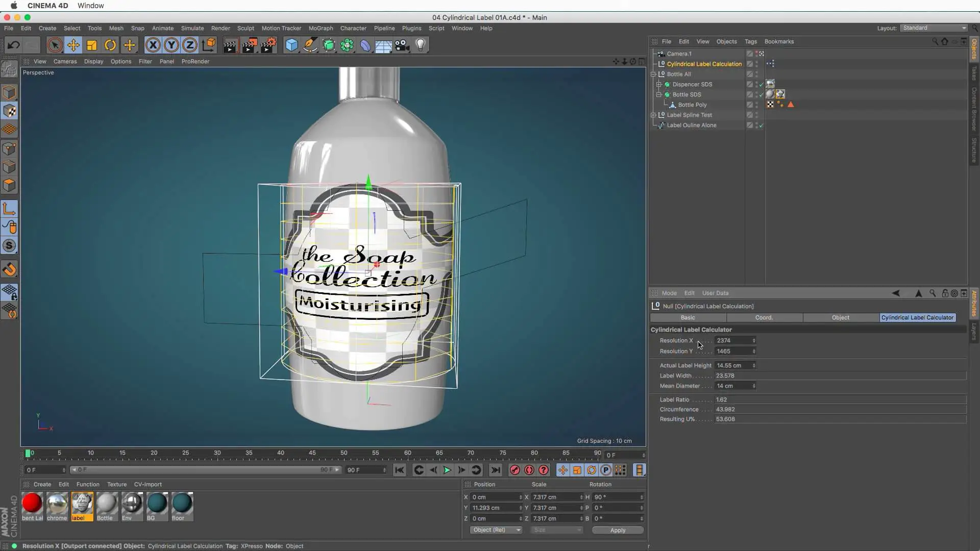Viewport: 980px width, 551px height.
Task: Add a Subdivision Surface generator
Action: pyautogui.click(x=329, y=45)
